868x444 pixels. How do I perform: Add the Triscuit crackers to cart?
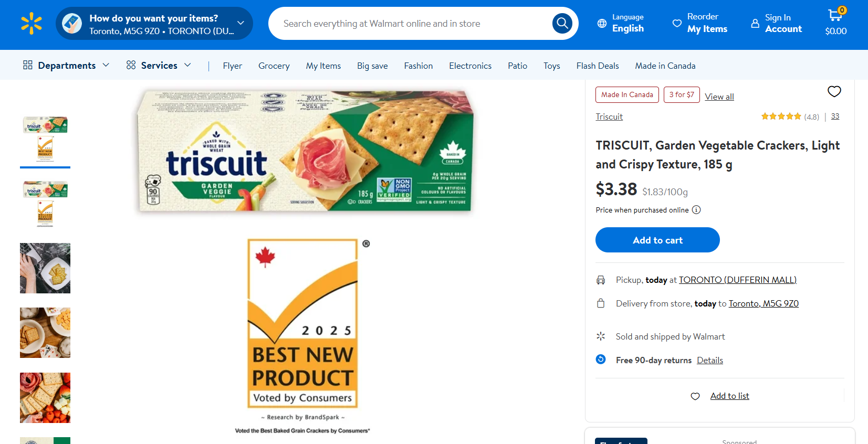(x=657, y=240)
